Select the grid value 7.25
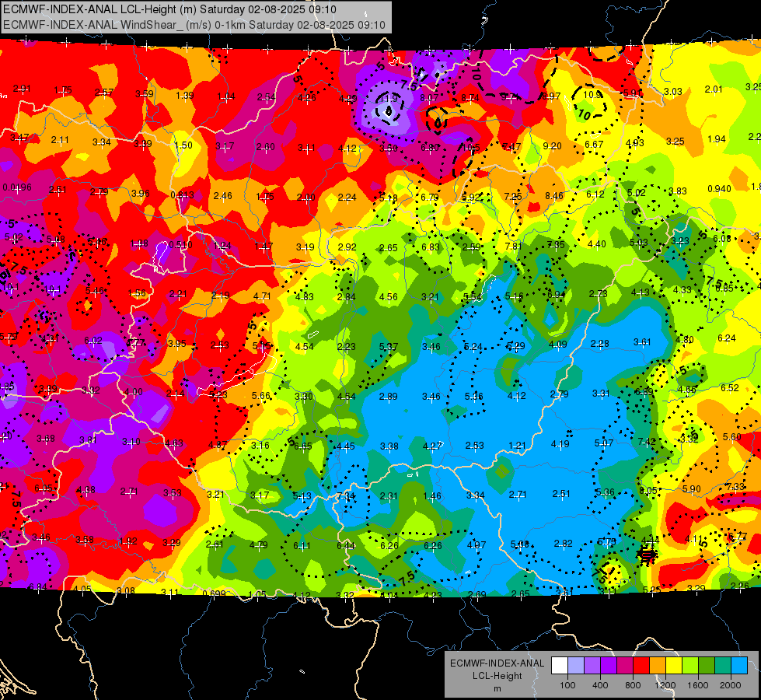This screenshot has height=700, width=761. pos(513,196)
